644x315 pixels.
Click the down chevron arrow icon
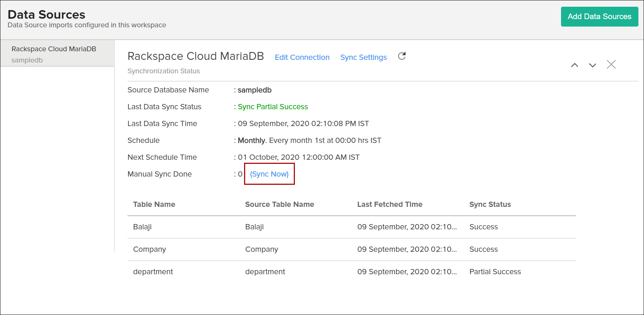pyautogui.click(x=592, y=65)
